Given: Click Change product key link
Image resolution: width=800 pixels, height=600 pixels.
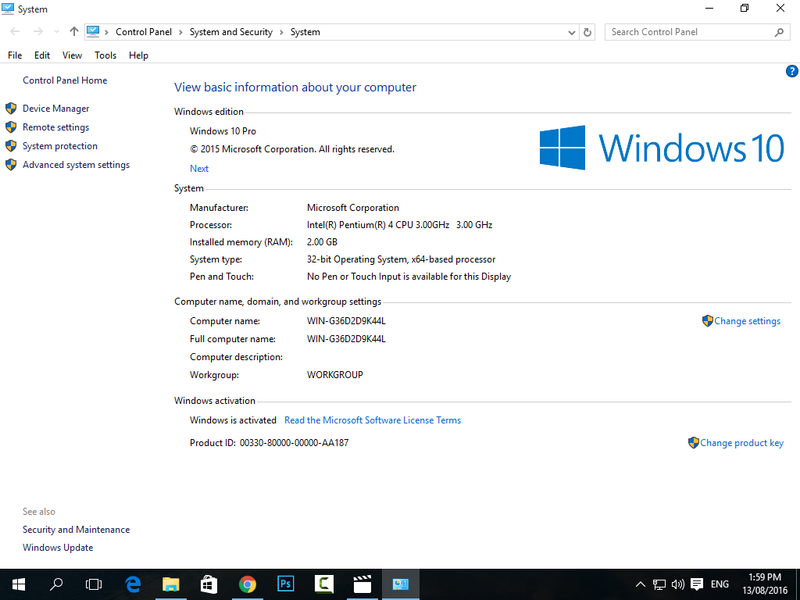Looking at the screenshot, I should (x=741, y=443).
